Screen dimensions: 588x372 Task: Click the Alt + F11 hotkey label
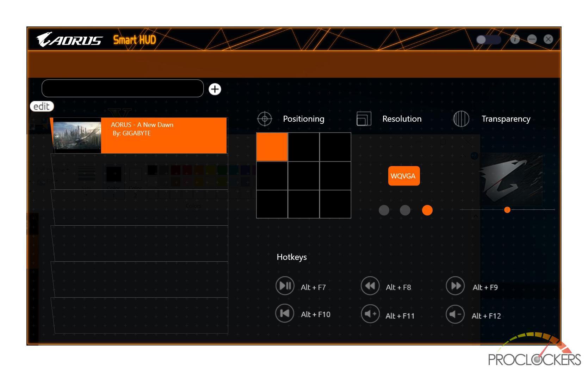(400, 316)
